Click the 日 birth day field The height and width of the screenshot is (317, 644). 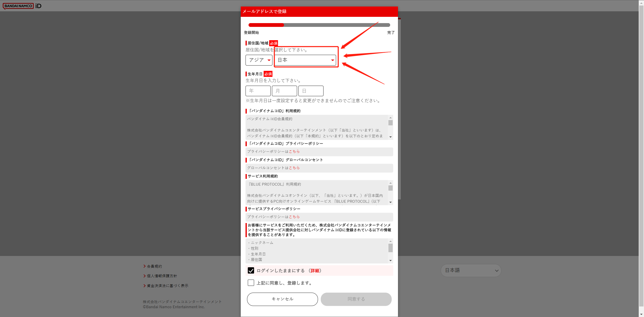[311, 91]
